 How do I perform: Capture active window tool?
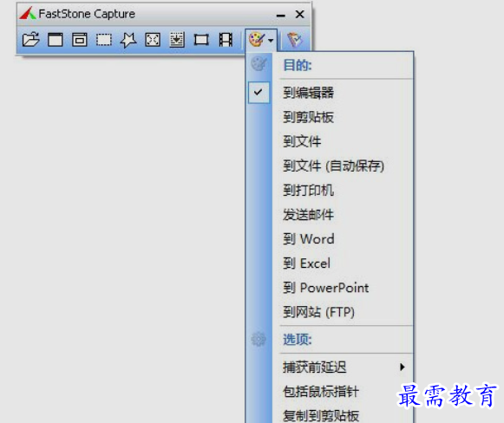[56, 40]
